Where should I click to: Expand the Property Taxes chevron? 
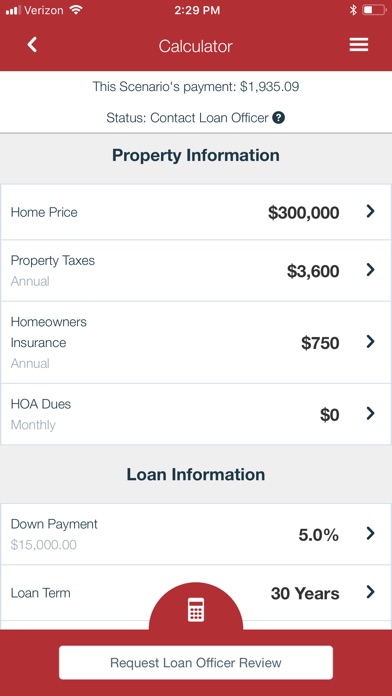370,270
